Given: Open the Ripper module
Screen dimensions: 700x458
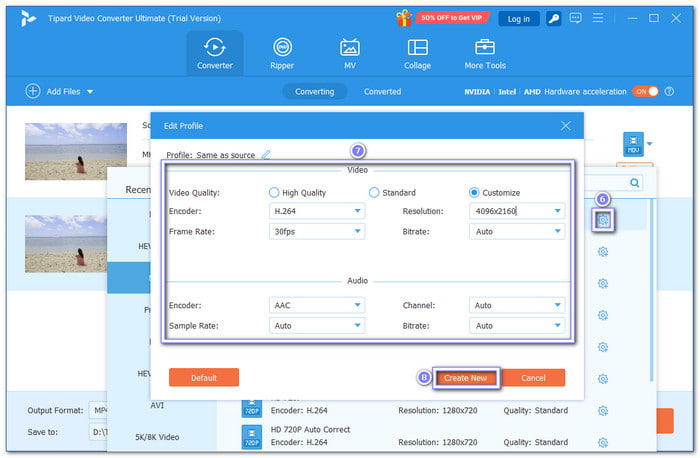Looking at the screenshot, I should pos(283,53).
